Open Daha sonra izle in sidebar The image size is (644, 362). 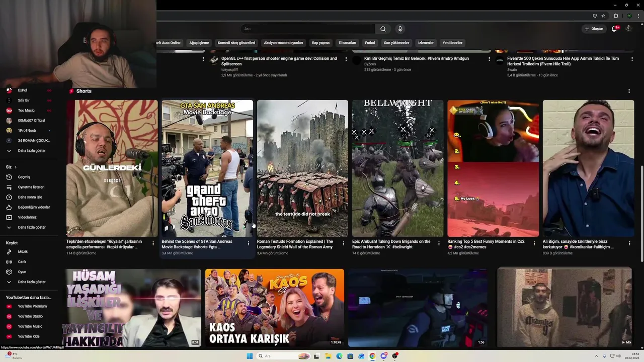tap(31, 197)
